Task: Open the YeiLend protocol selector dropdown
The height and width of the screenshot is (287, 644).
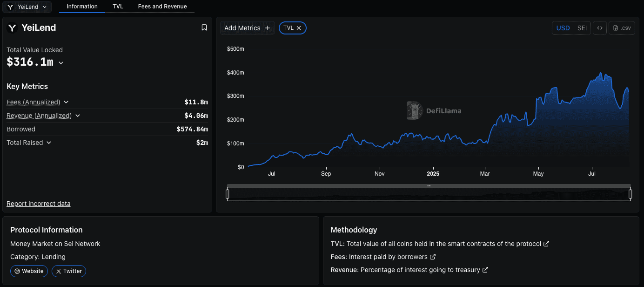Action: tap(27, 7)
